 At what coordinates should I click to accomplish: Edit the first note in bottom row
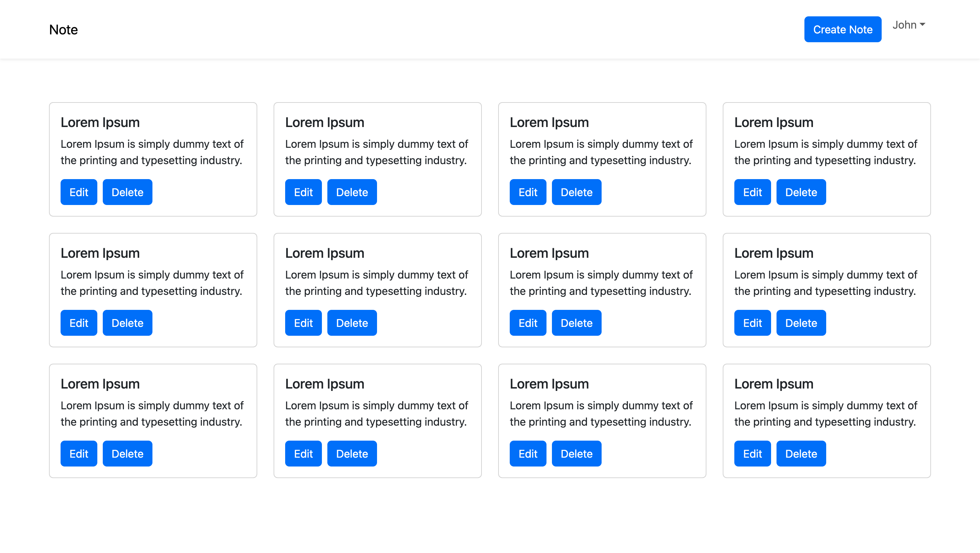[x=79, y=454]
